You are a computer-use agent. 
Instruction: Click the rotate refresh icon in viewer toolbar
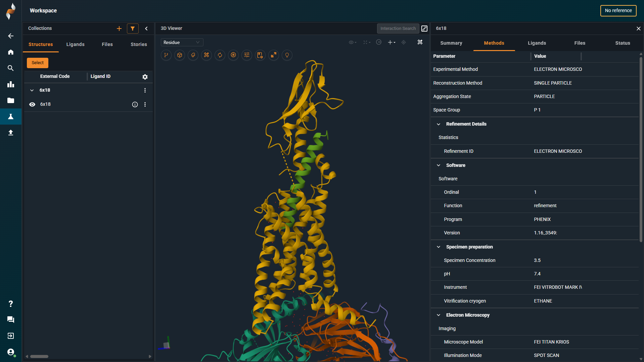[220, 55]
